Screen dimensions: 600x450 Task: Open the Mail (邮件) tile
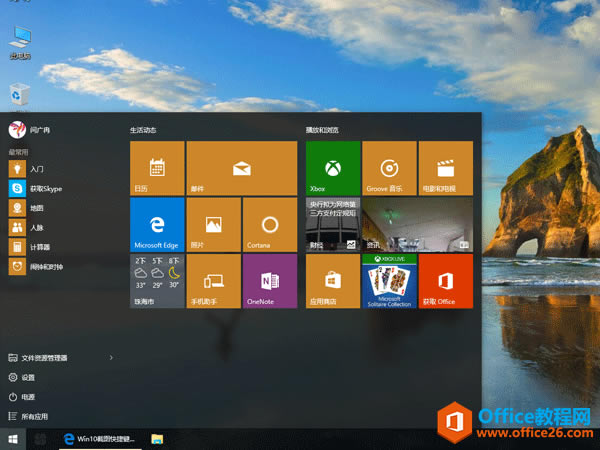coord(242,168)
